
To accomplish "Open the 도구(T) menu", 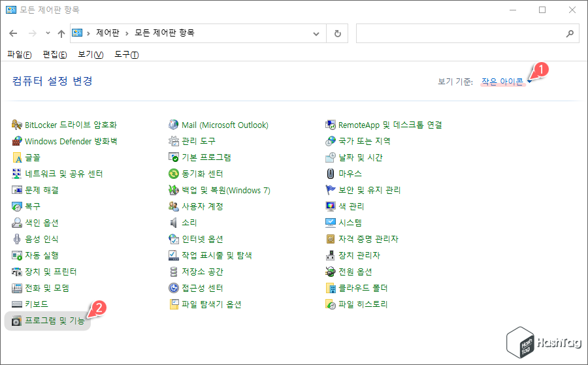I will coord(126,55).
